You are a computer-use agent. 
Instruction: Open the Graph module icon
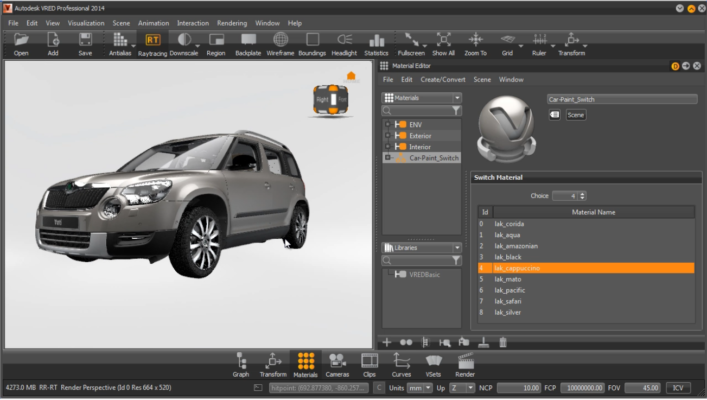(x=241, y=365)
